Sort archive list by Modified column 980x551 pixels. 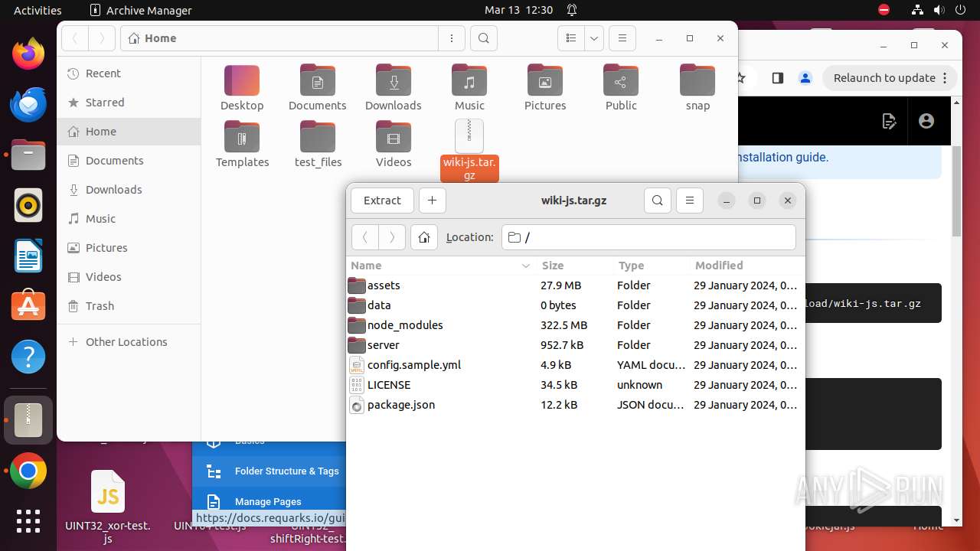[746, 266]
